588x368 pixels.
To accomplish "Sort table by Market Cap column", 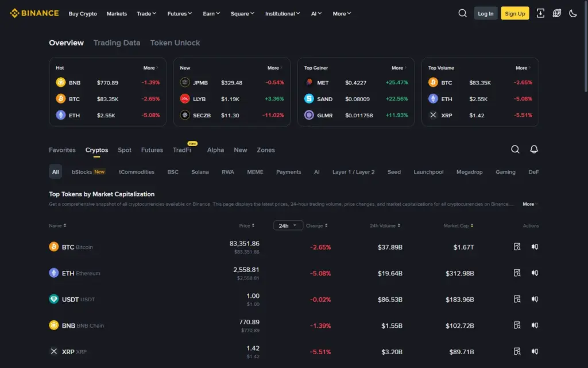I will pyautogui.click(x=458, y=225).
